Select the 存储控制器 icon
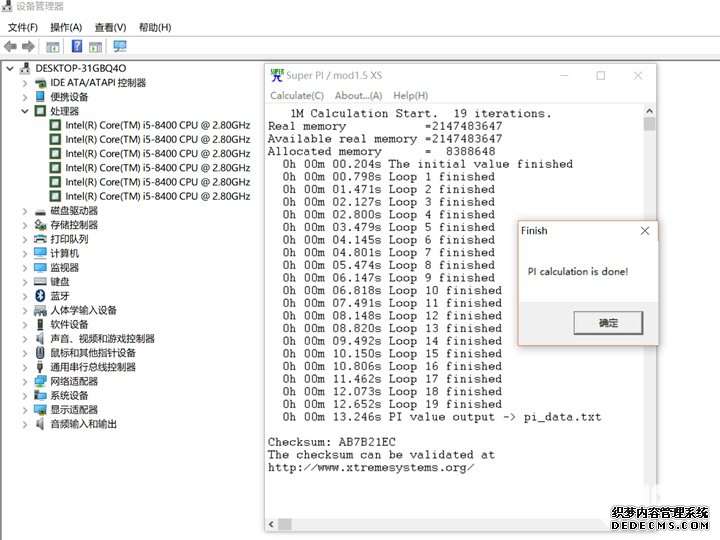 click(40, 225)
